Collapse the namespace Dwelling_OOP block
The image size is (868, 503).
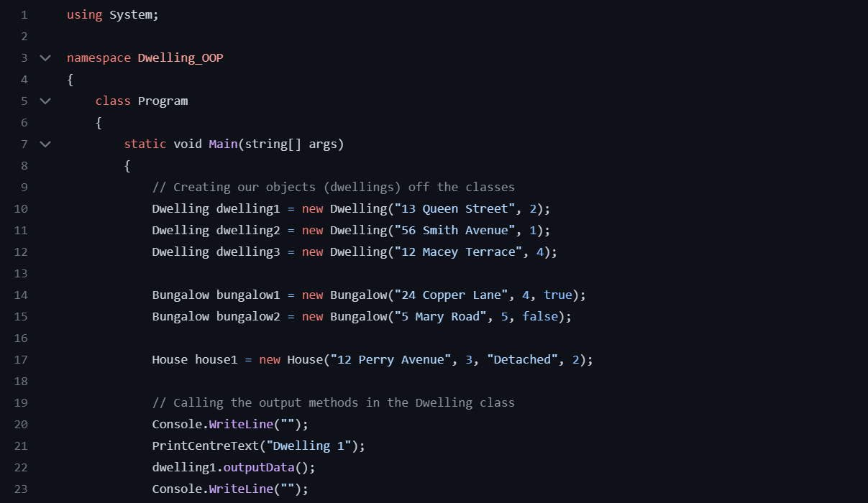(45, 57)
